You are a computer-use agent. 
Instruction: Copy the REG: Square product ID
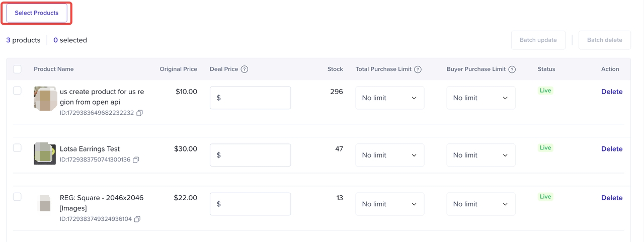(137, 219)
